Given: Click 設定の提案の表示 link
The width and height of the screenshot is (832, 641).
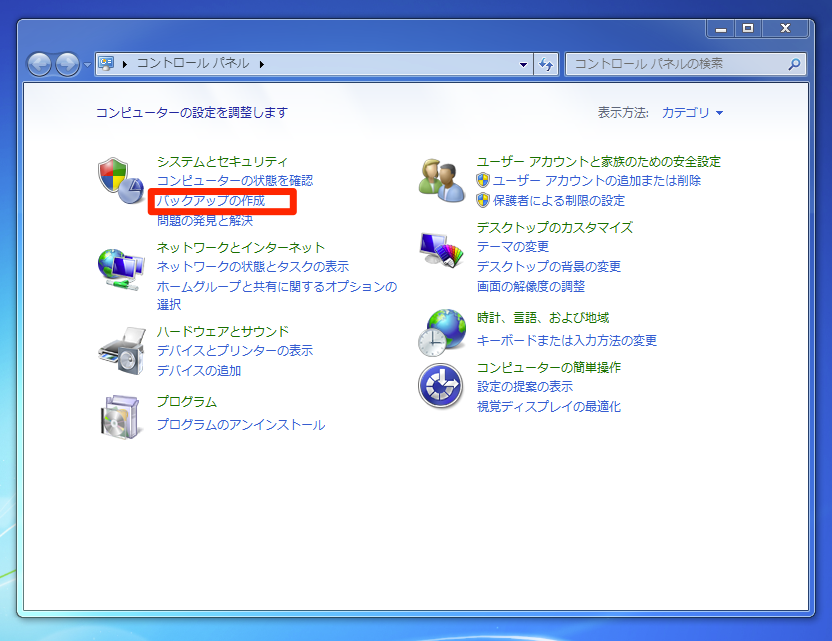Looking at the screenshot, I should (525, 386).
